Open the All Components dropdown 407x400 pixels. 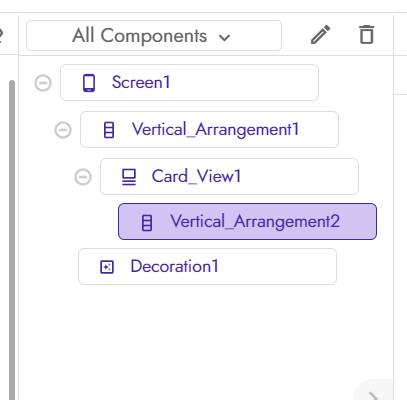coord(154,36)
